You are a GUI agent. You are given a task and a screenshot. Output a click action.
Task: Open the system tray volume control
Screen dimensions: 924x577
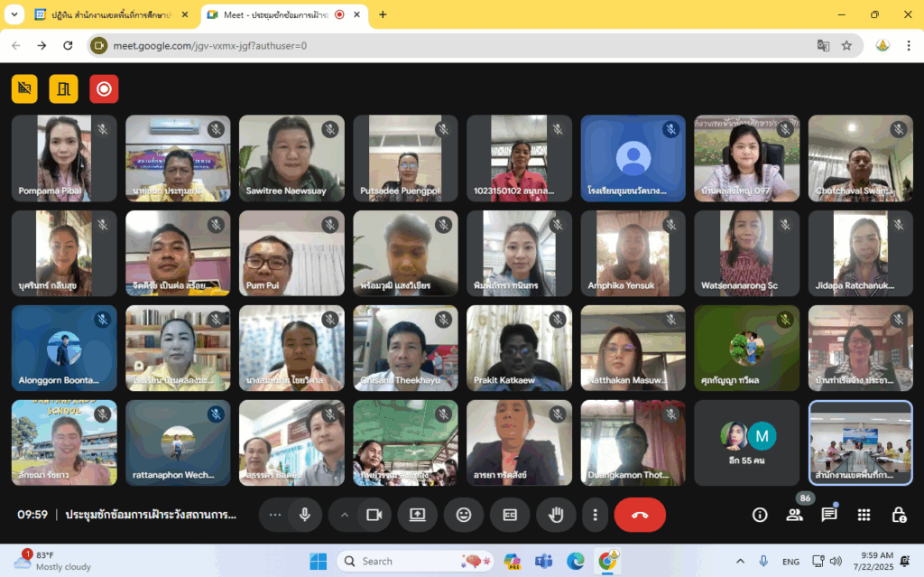[836, 561]
